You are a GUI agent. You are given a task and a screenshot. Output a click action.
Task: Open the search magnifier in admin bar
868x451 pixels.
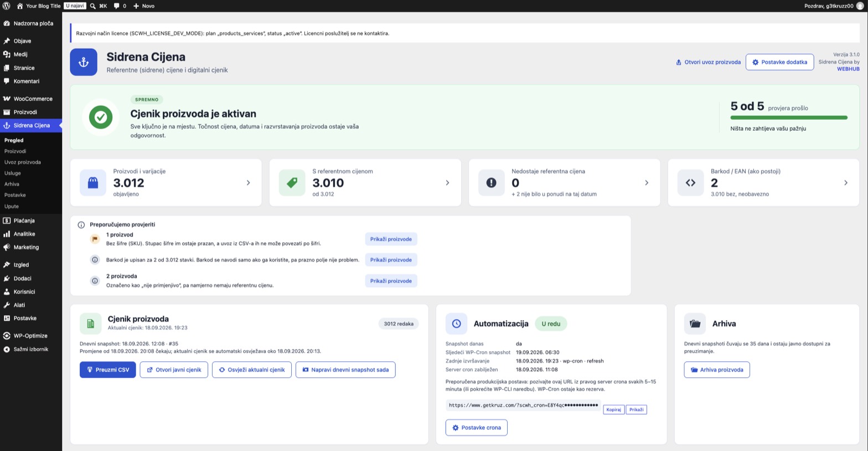click(x=93, y=6)
